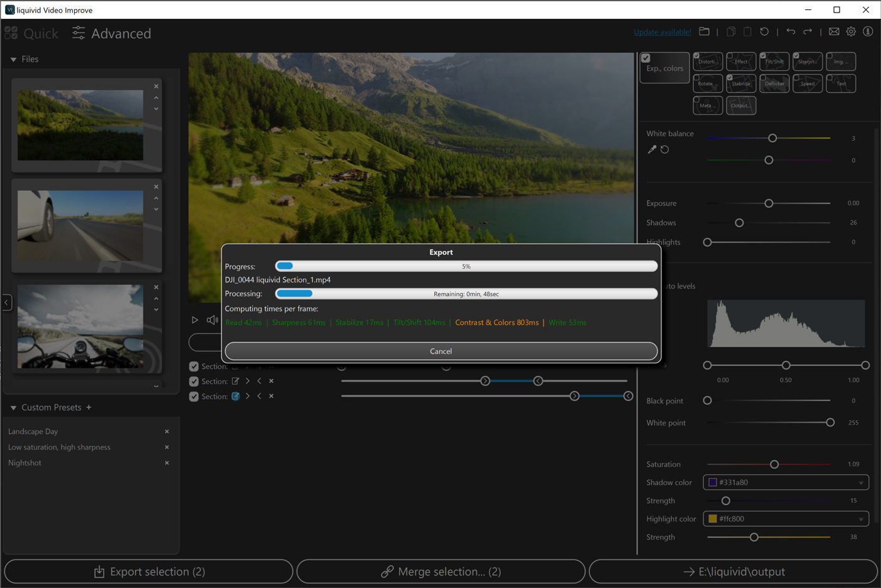Click the redo arrow icon
Viewport: 881px width, 588px height.
[x=808, y=31]
